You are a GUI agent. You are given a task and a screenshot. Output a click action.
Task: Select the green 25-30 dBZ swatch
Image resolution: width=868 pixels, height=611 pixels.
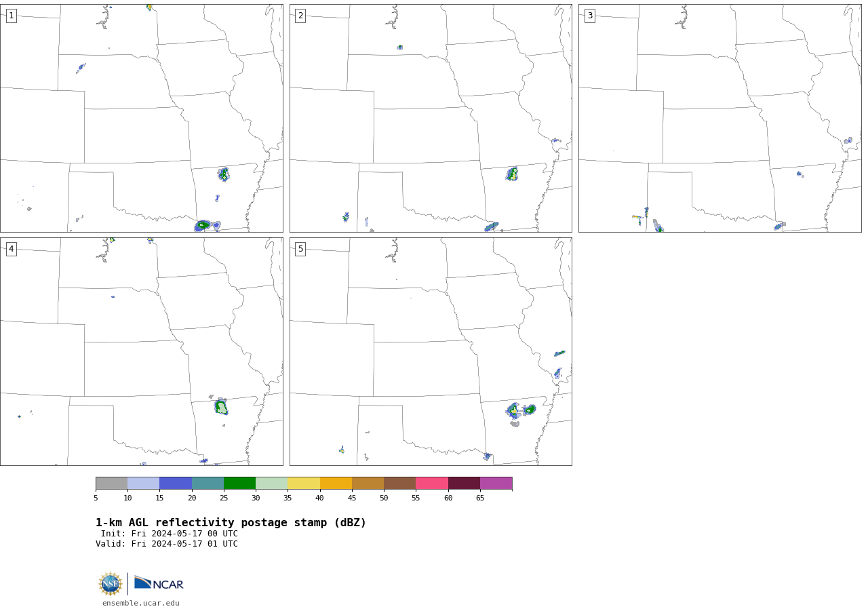coord(239,484)
